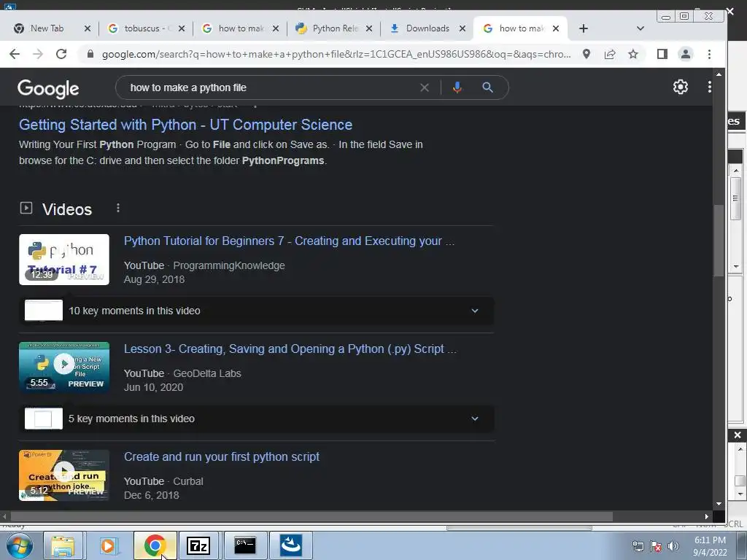
Task: Open Python Tutorial for Beginners 7 video
Action: coord(289,241)
